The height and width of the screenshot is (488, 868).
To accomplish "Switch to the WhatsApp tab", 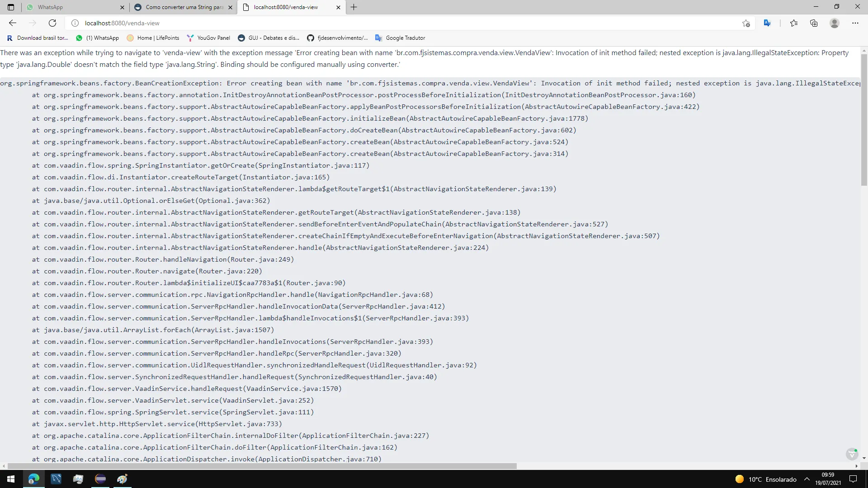I will (72, 7).
